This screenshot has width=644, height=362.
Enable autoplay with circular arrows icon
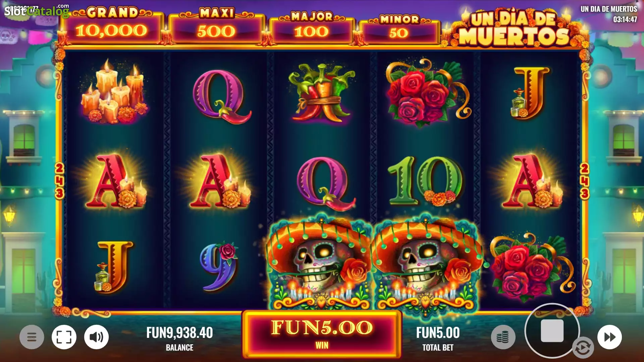[583, 348]
